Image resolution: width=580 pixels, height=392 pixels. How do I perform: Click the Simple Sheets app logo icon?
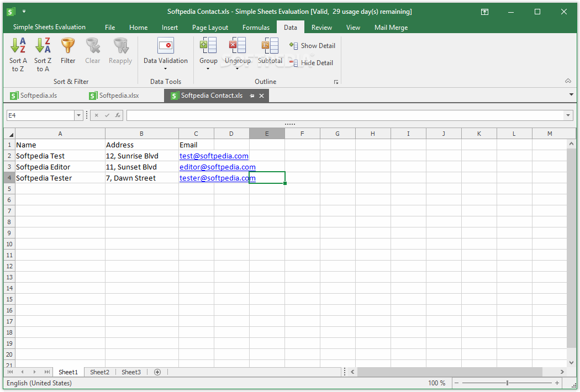point(10,12)
